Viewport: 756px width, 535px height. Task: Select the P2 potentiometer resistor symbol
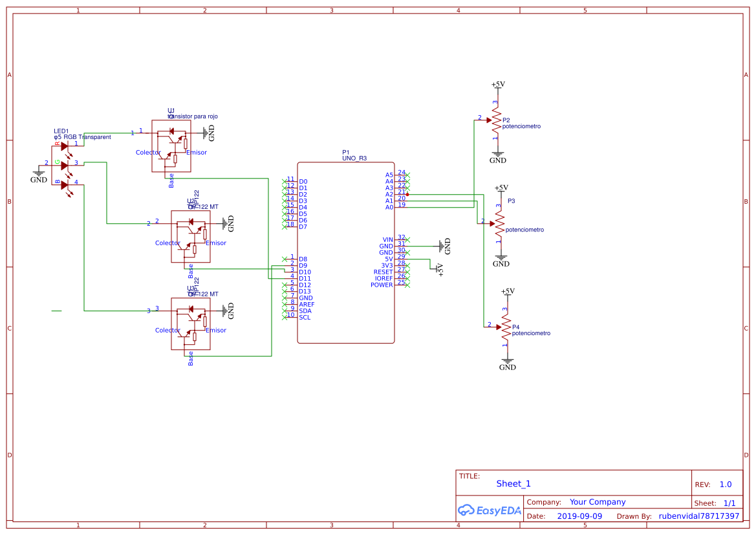tap(497, 120)
